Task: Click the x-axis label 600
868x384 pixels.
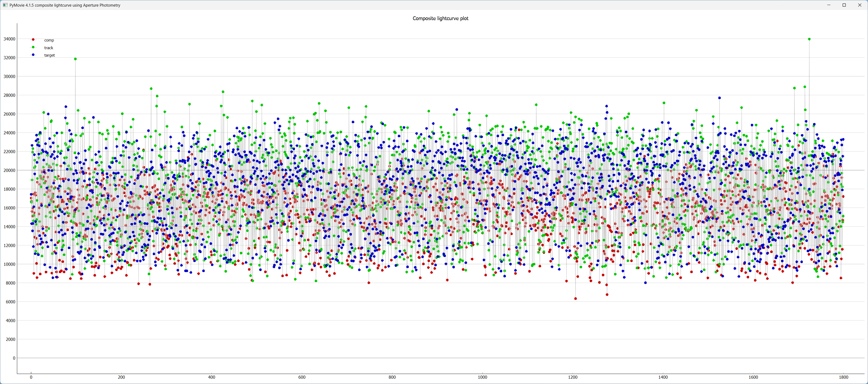Action: point(302,377)
